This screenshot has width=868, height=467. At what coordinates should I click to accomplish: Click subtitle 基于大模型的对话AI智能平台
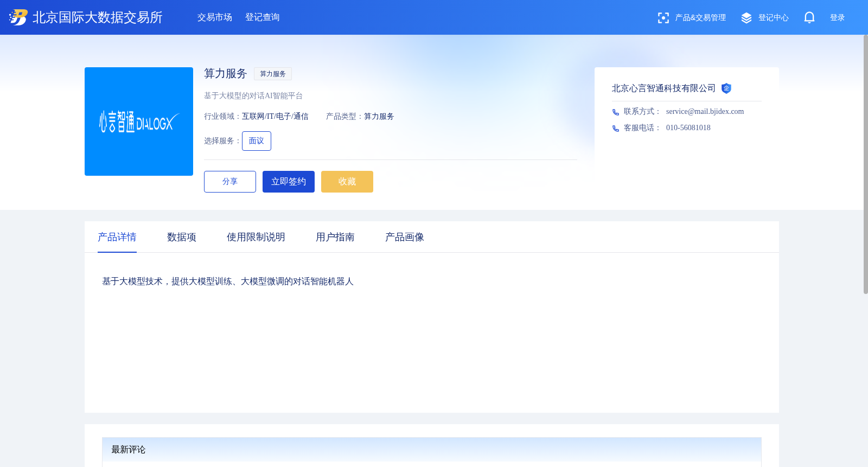(x=253, y=95)
